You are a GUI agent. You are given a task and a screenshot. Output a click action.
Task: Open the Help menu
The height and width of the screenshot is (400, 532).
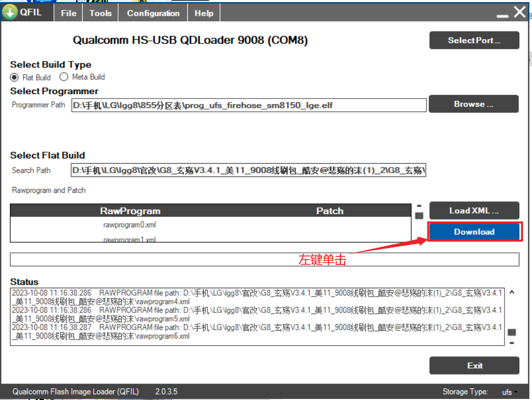pyautogui.click(x=204, y=13)
